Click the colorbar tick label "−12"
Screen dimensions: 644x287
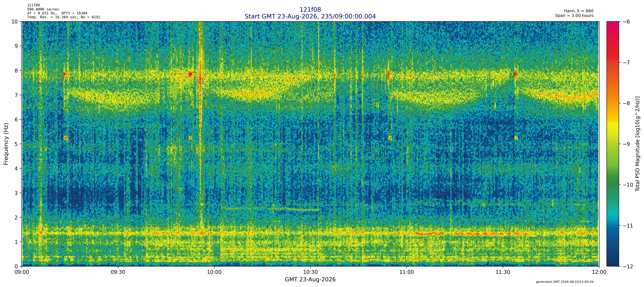628,266
